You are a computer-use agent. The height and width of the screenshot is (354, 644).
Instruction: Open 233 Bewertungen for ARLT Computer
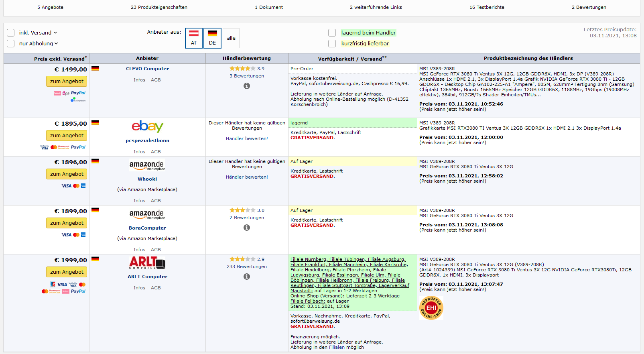247,267
